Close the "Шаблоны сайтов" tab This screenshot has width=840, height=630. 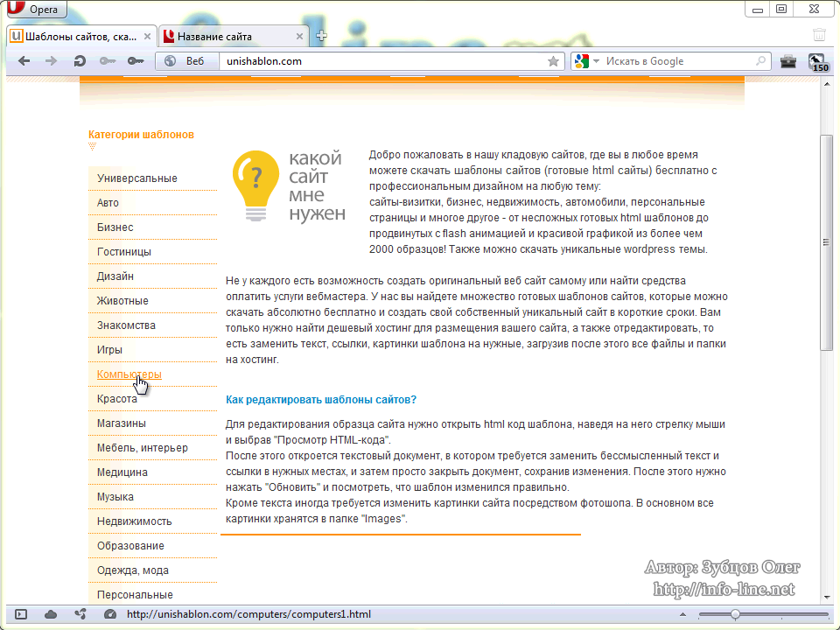[147, 37]
